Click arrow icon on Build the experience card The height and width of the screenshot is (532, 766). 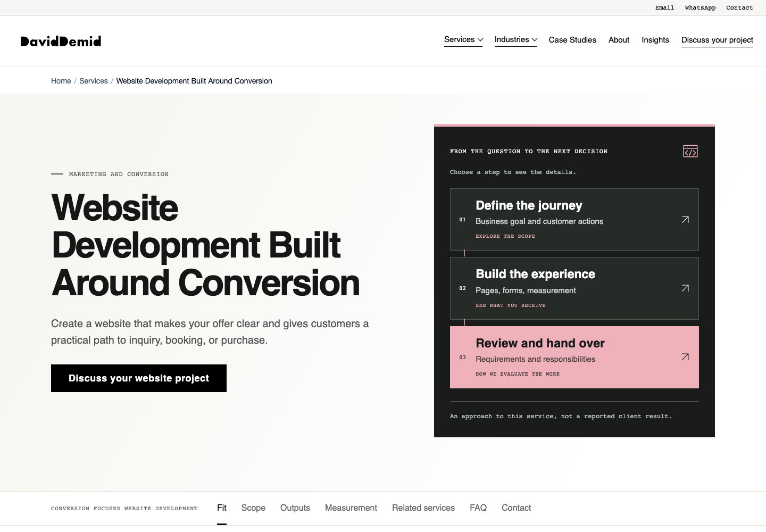(685, 288)
